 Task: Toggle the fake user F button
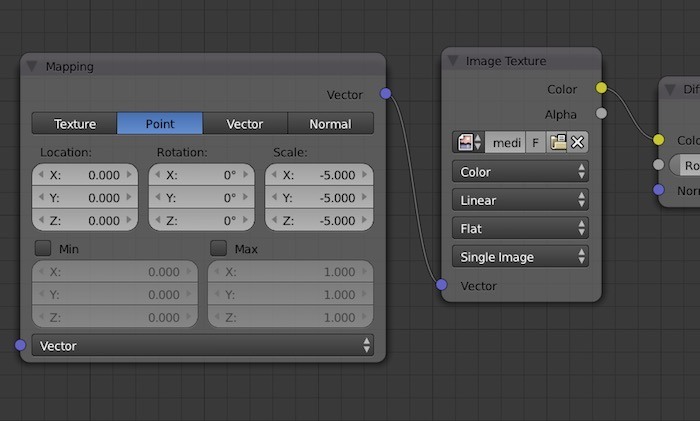pyautogui.click(x=535, y=142)
